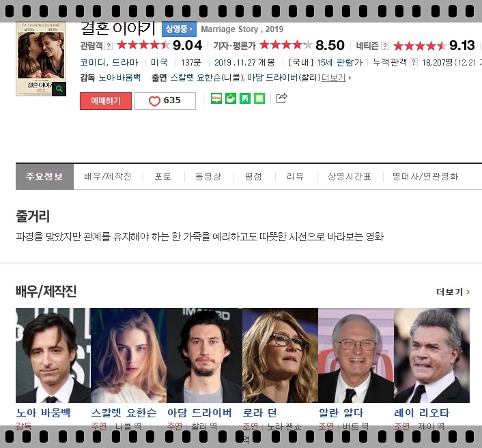
Task: Expand 배우/제작진 section with 더보기 link
Action: point(453,292)
